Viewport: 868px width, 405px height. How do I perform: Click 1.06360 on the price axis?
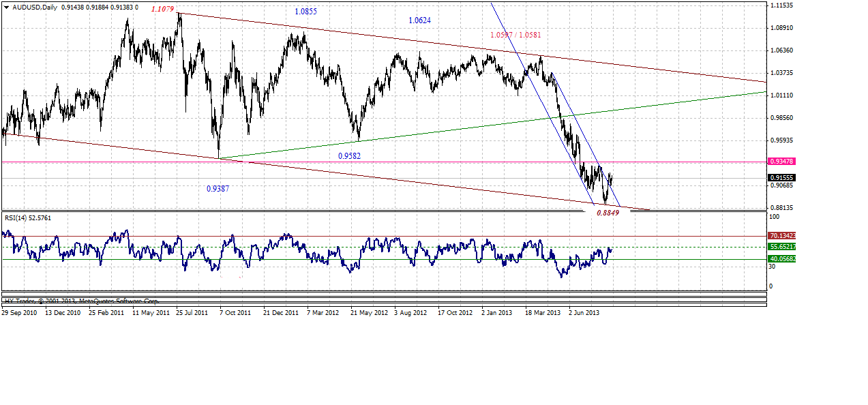781,50
